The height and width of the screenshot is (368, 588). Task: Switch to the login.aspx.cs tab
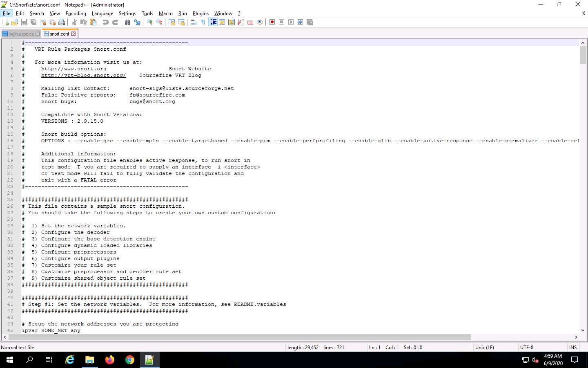point(21,34)
